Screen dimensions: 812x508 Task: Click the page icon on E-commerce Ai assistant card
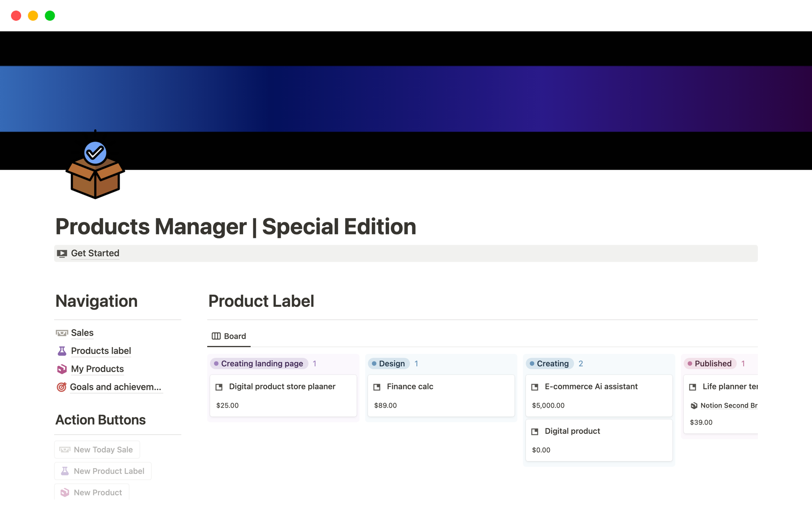pyautogui.click(x=535, y=387)
